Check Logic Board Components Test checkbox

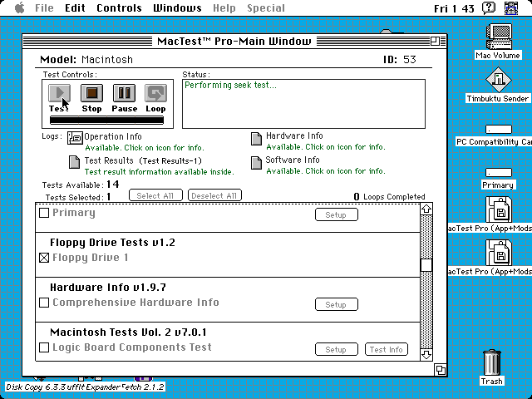coord(44,347)
